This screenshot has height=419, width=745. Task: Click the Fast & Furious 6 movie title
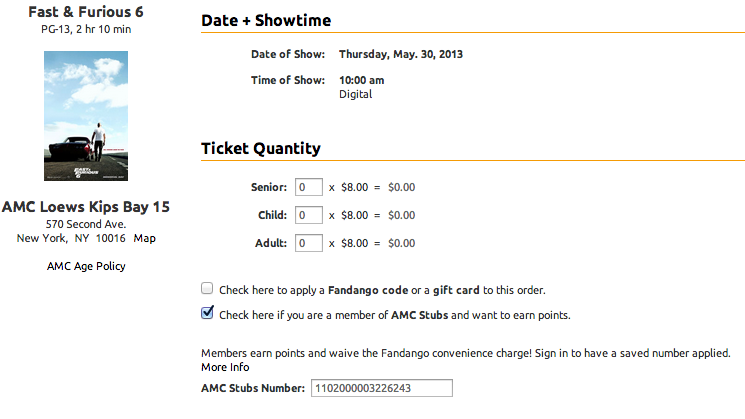click(x=86, y=12)
